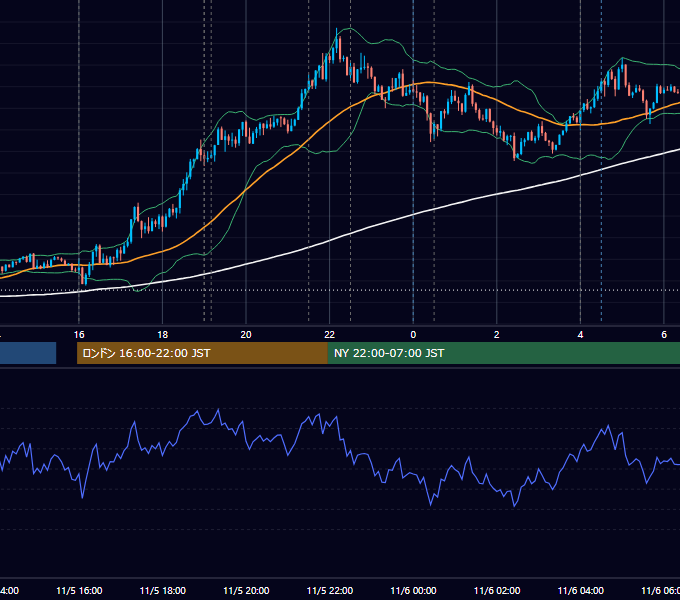Click hour label 2 on price chart axis
Image resolution: width=680 pixels, height=600 pixels.
[x=497, y=335]
